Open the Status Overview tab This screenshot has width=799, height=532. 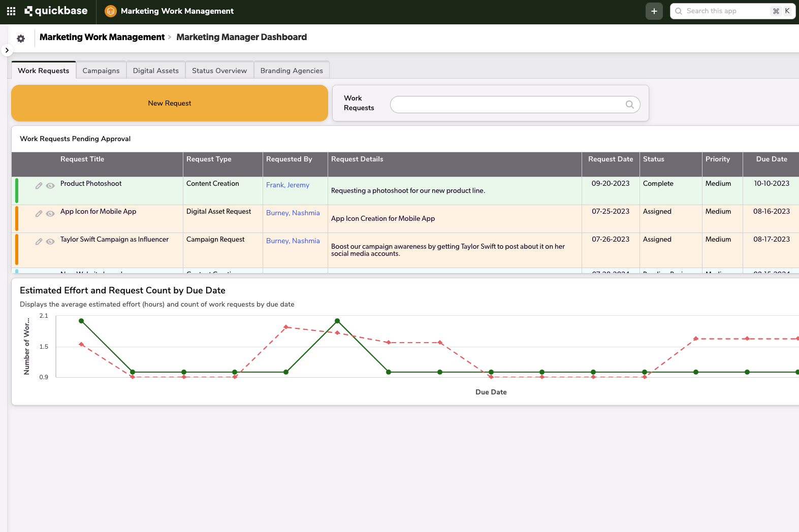click(x=219, y=71)
